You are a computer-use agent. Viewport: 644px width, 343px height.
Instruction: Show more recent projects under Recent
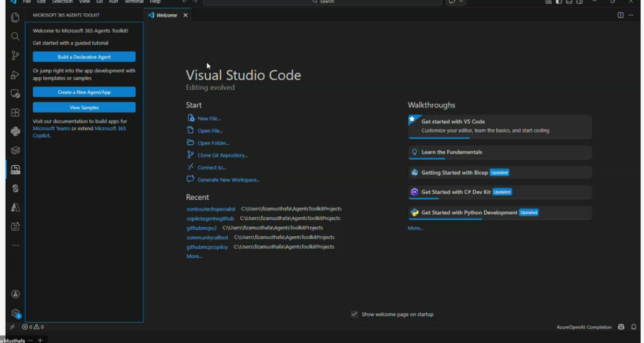coord(194,256)
